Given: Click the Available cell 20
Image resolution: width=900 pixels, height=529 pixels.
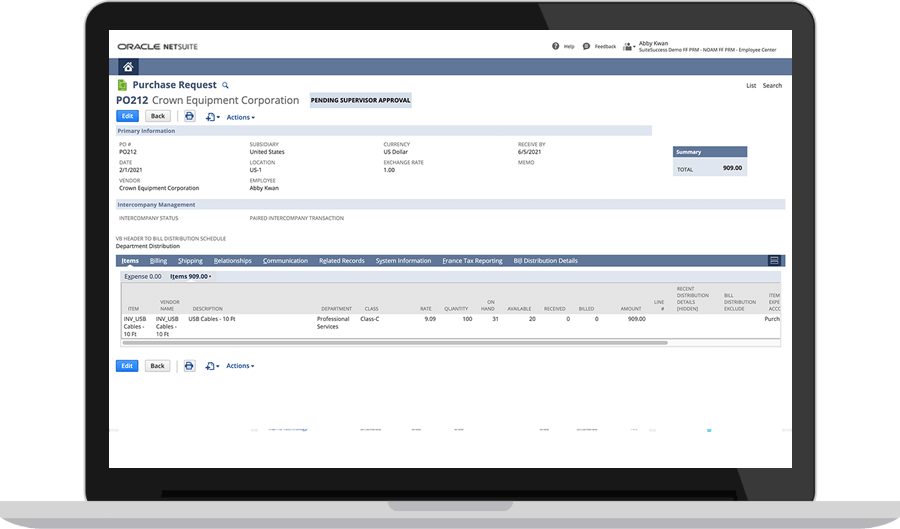Looking at the screenshot, I should pyautogui.click(x=532, y=319).
